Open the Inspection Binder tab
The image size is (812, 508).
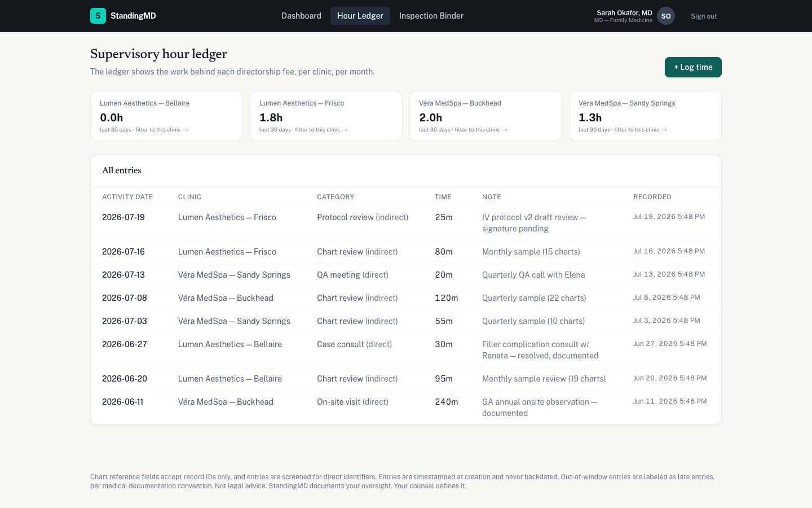431,16
